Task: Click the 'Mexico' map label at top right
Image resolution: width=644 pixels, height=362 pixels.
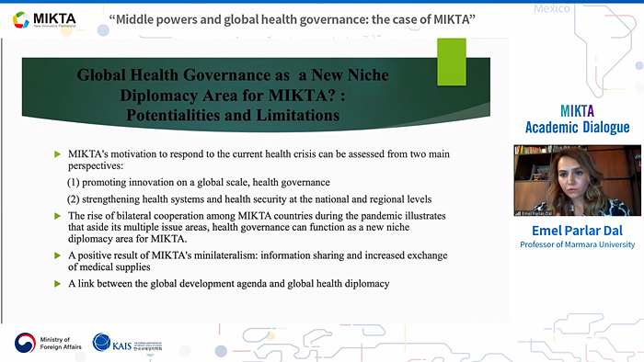Action: pos(552,8)
